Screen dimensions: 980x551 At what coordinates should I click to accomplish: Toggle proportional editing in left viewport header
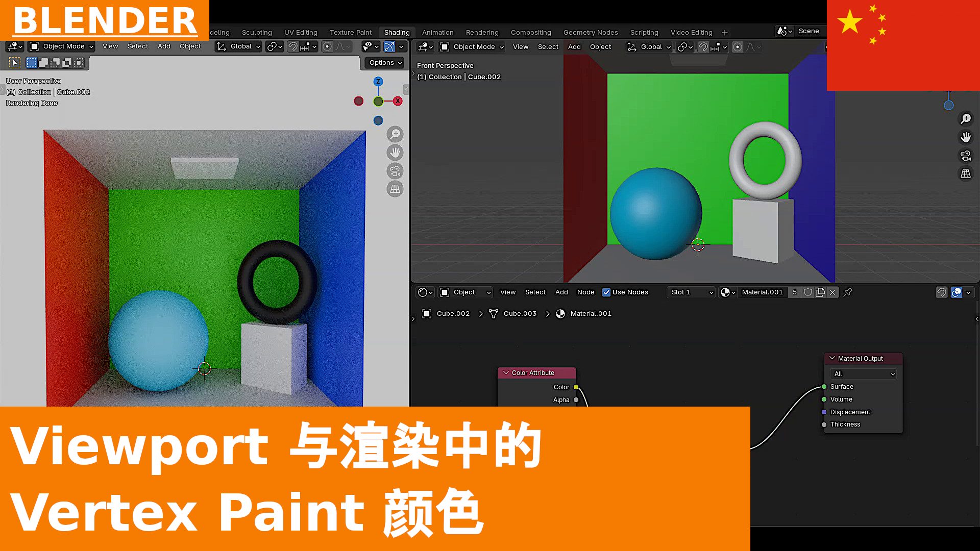coord(327,46)
